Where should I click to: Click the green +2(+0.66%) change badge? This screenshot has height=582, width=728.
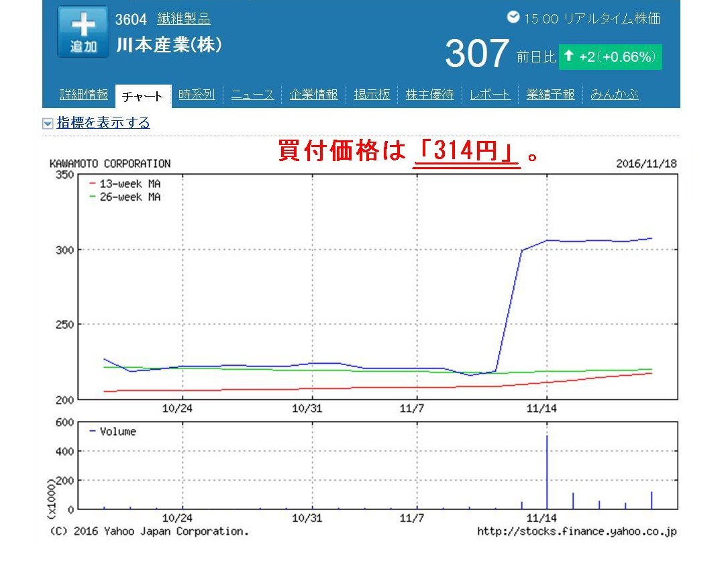[610, 57]
